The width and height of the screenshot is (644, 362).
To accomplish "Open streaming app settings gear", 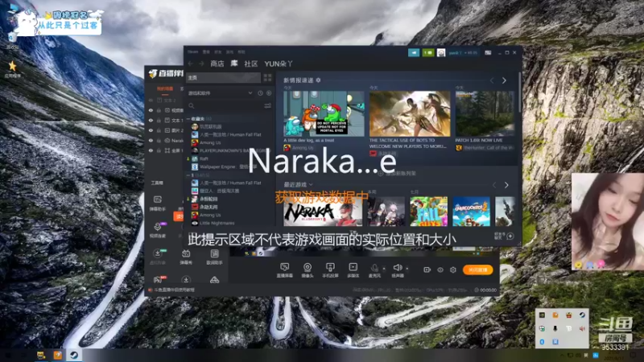I will pyautogui.click(x=453, y=269).
